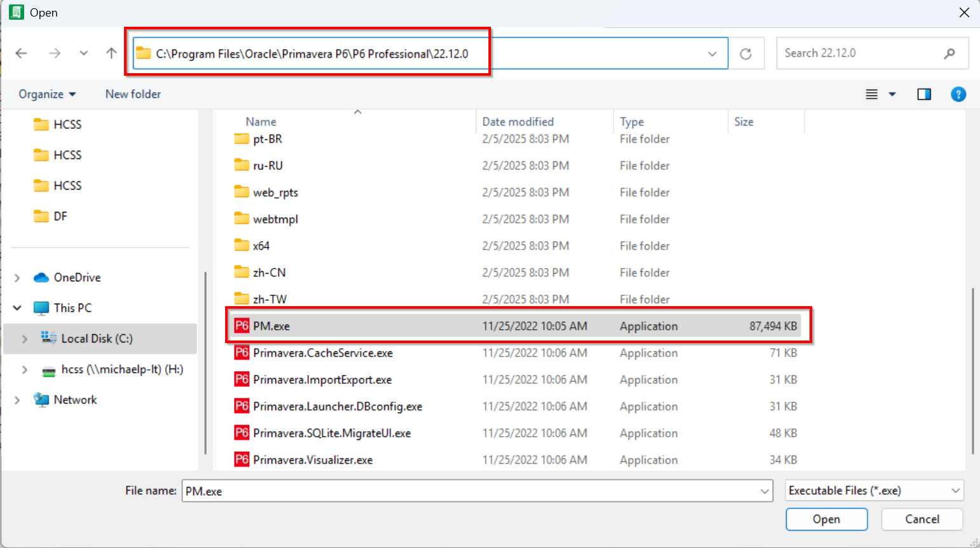
Task: Sort by the Type column header
Action: click(631, 122)
